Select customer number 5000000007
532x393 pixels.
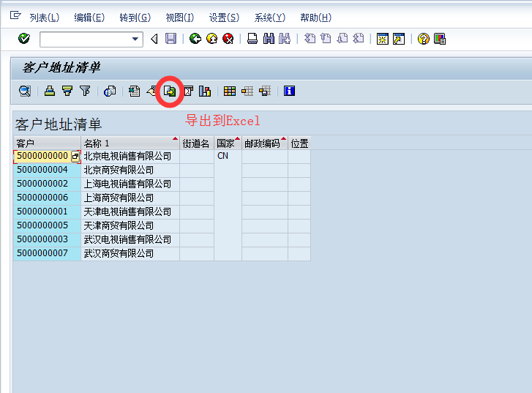[x=47, y=253]
